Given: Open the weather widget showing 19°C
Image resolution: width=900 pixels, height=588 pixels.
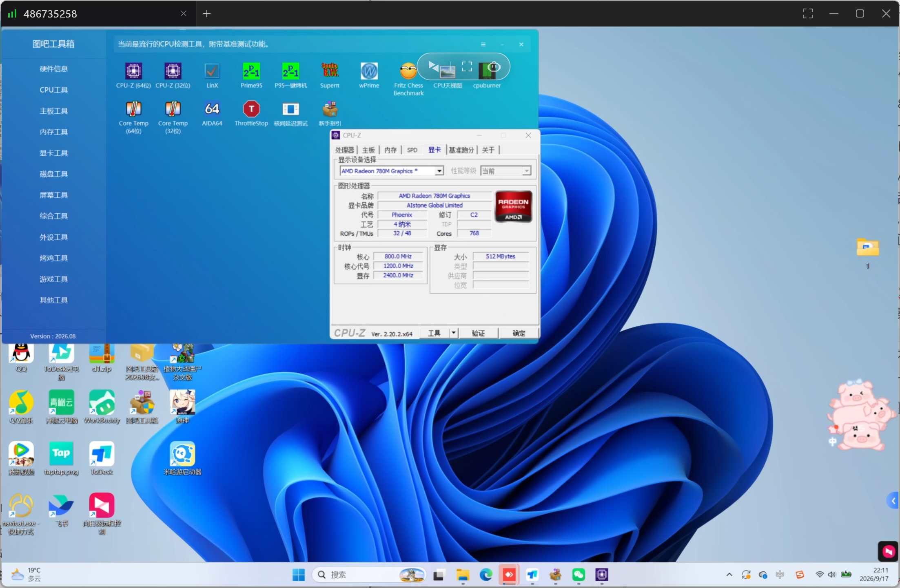Looking at the screenshot, I should [26, 575].
